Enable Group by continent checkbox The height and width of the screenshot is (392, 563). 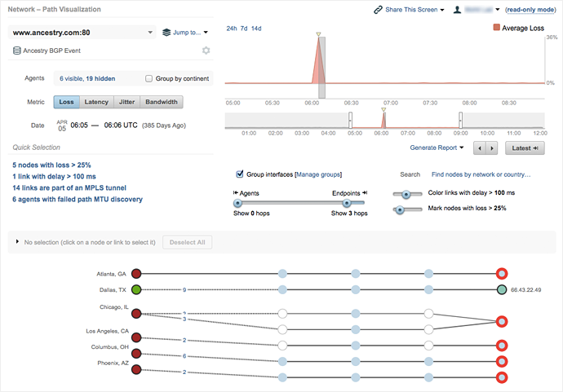(x=149, y=79)
